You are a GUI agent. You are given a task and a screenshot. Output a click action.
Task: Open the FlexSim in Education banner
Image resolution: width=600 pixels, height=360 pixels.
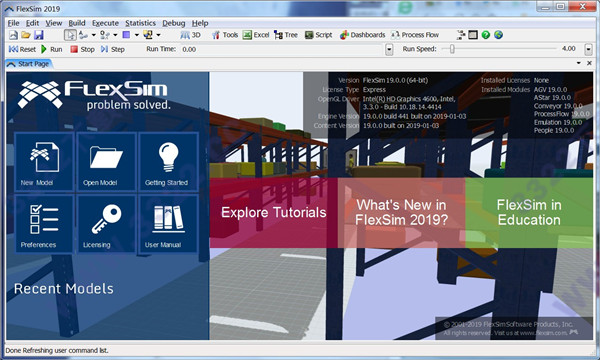[x=529, y=213]
